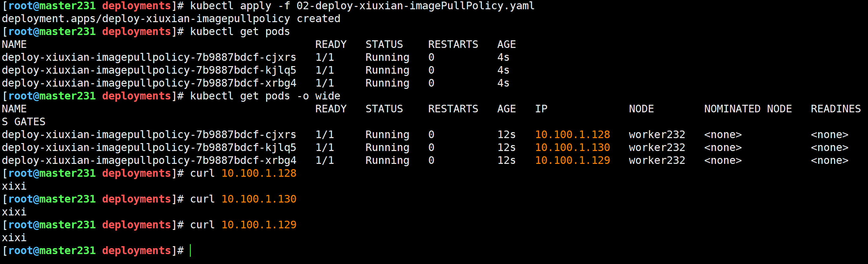Screen dimensions: 868x264
Task: Click 12s age of the cjxrs pod
Action: click(506, 135)
